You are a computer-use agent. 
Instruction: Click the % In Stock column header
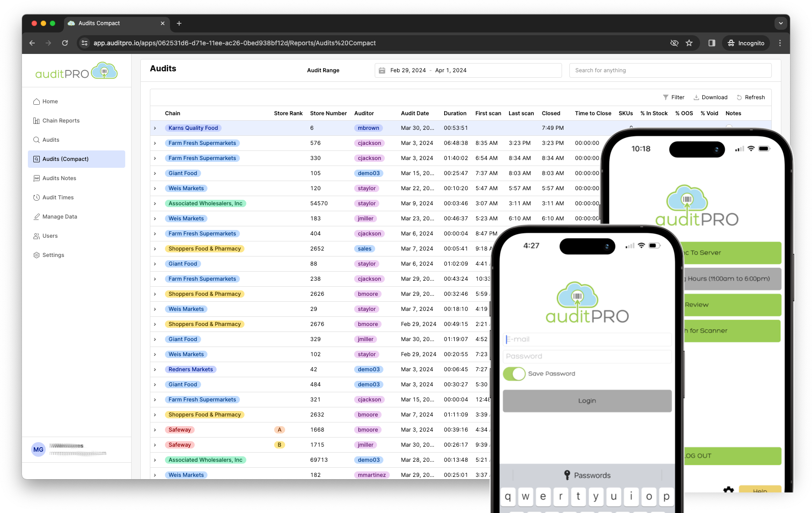coord(654,113)
